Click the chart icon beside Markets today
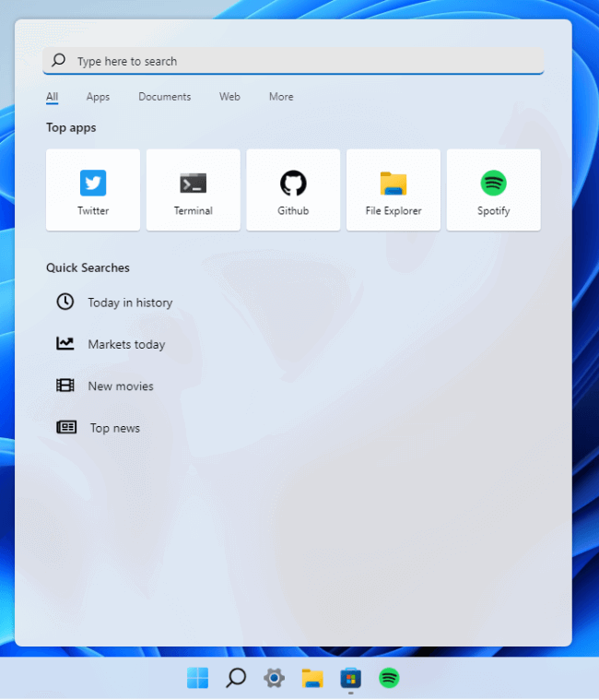The image size is (599, 700). [x=65, y=343]
